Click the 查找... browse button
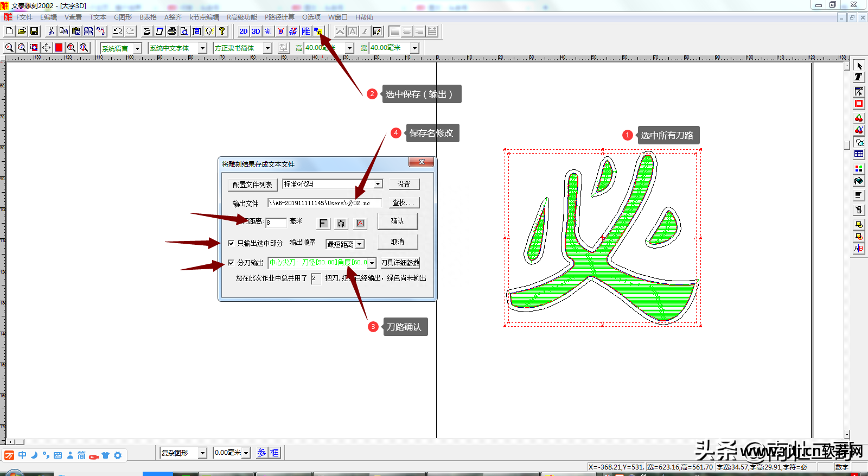The height and width of the screenshot is (476, 868). (403, 203)
